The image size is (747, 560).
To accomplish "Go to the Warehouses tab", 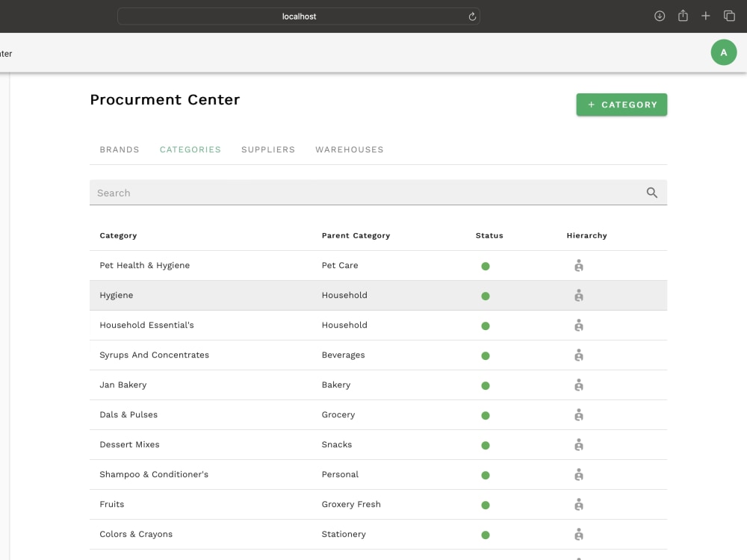I will tap(349, 149).
